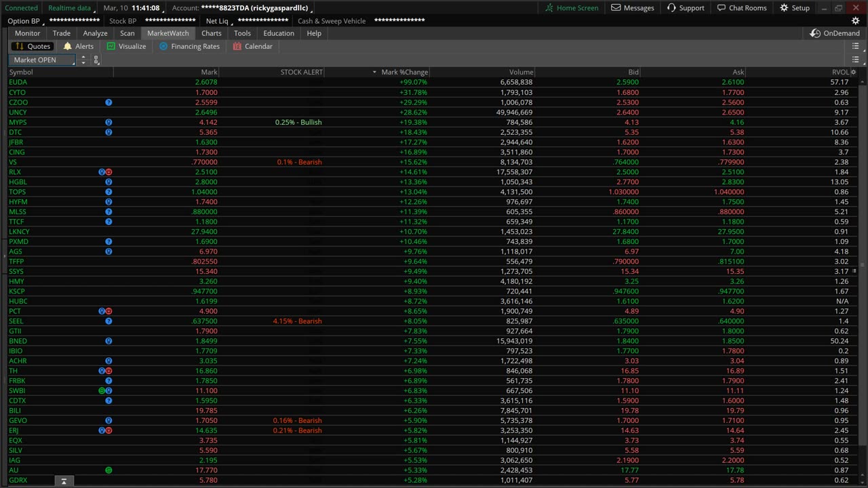
Task: Click the '0.25% - Bullish' alert on MYPS
Action: pyautogui.click(x=298, y=122)
